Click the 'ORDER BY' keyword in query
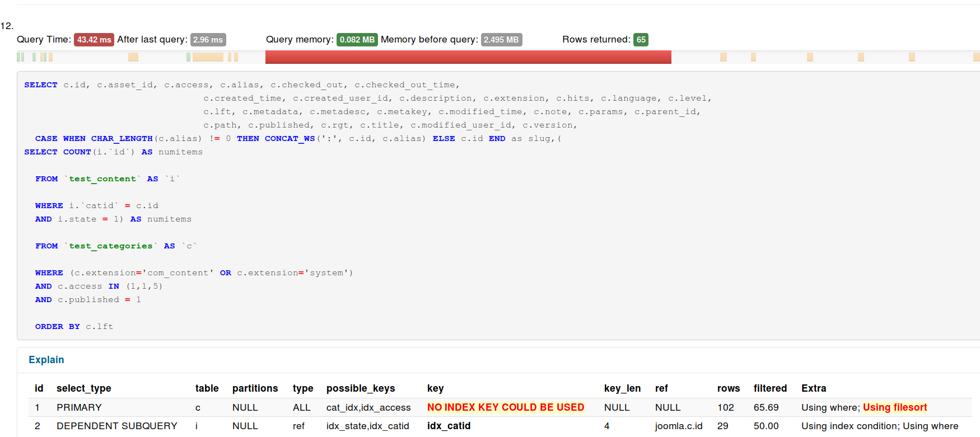The height and width of the screenshot is (437, 980). coord(58,326)
